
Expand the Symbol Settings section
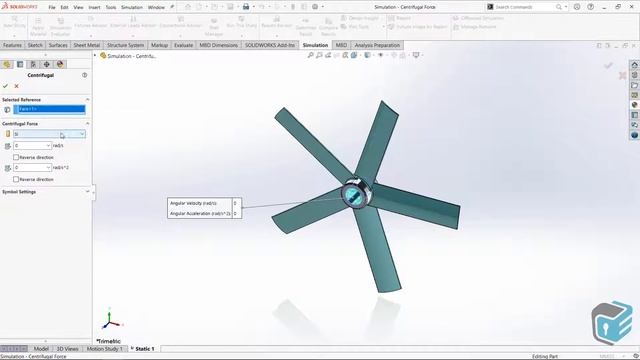pyautogui.click(x=87, y=192)
